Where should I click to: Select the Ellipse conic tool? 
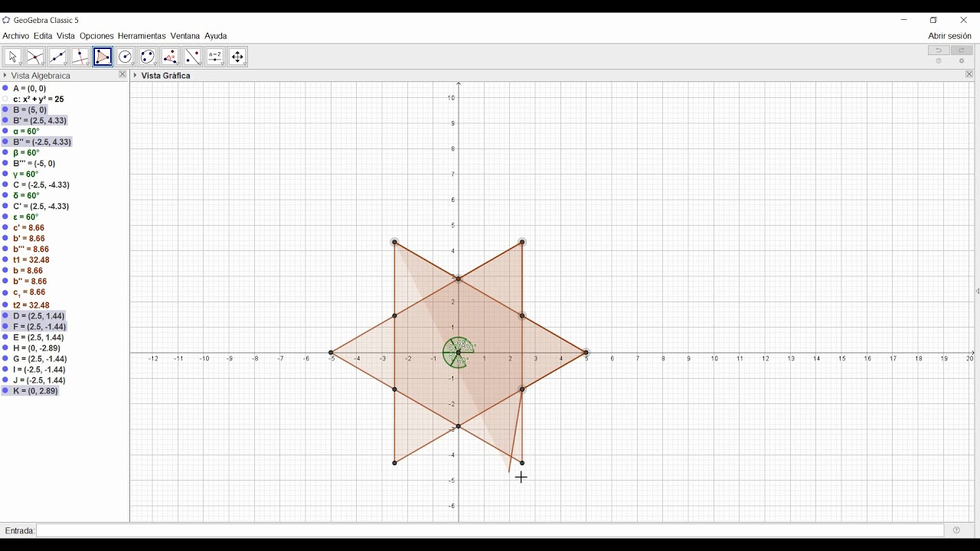tap(148, 57)
